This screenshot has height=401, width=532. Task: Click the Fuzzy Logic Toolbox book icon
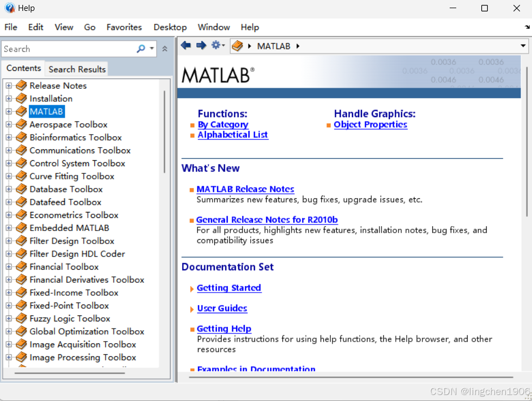coord(21,318)
